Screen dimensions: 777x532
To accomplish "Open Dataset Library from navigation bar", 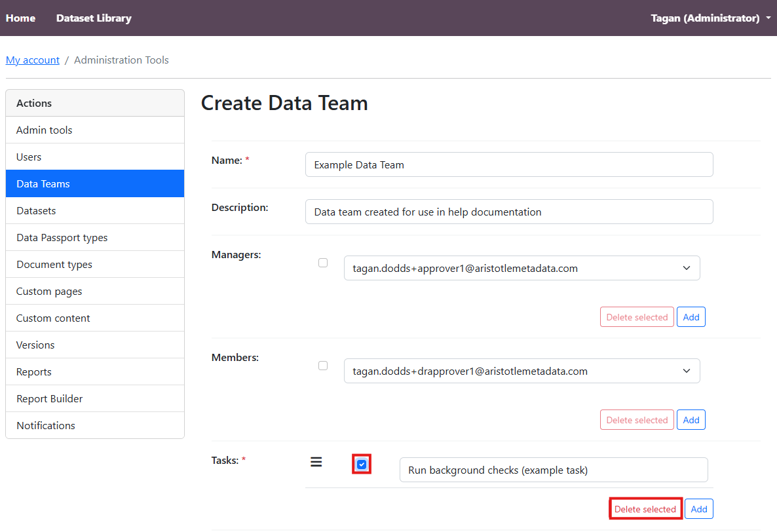I will point(94,18).
